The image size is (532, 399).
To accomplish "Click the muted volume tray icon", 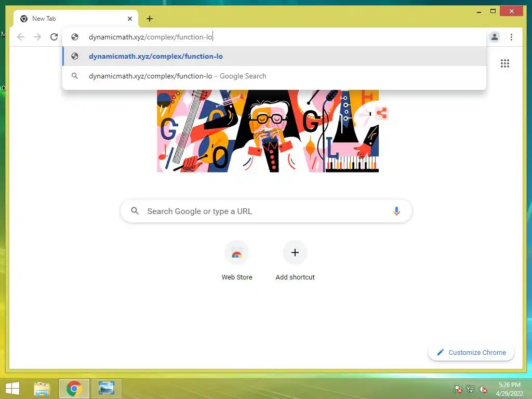I will coord(483,389).
